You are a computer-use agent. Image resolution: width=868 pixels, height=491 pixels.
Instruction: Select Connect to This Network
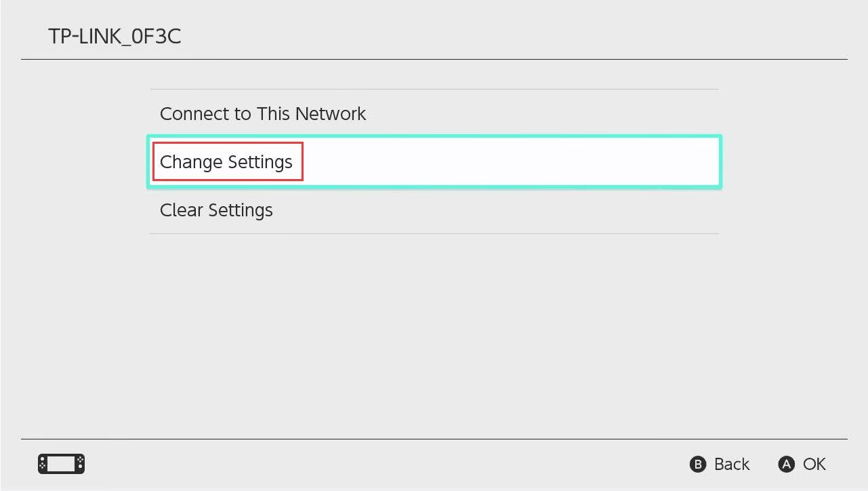coord(263,113)
